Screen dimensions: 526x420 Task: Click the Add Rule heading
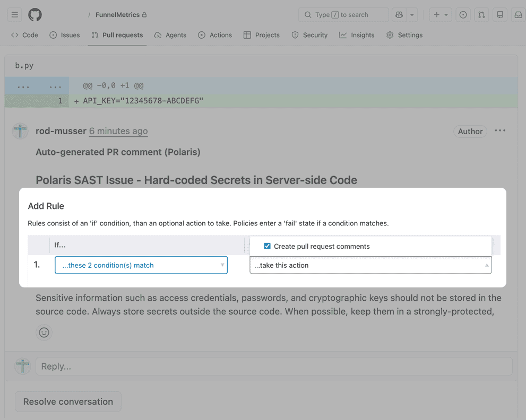tap(46, 206)
